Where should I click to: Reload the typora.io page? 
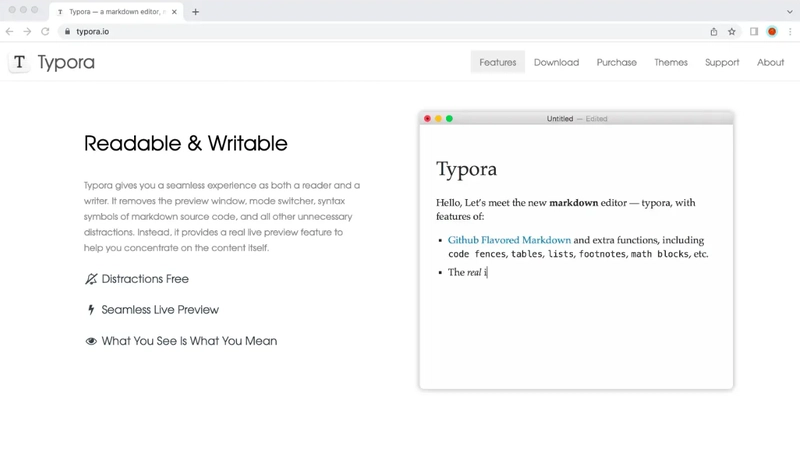[x=45, y=32]
